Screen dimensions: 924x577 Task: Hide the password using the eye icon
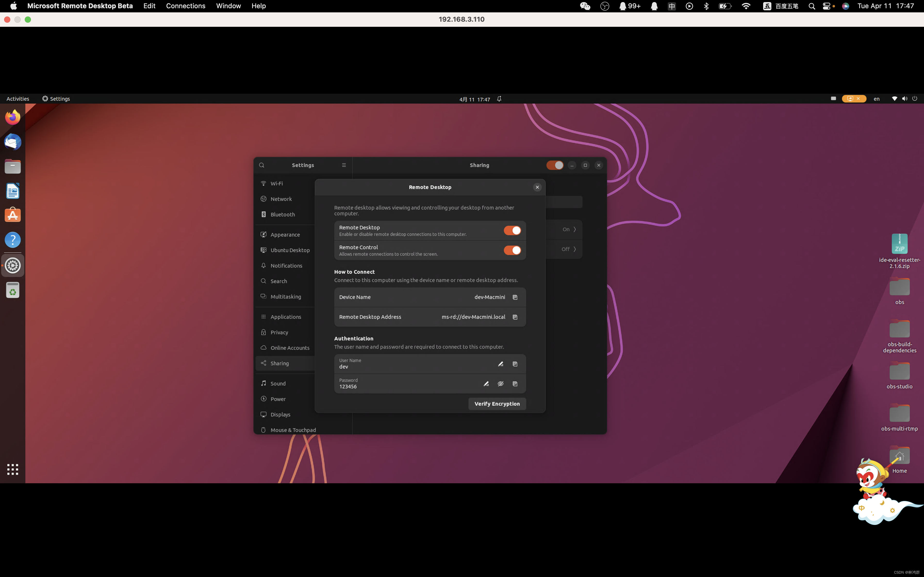click(500, 384)
